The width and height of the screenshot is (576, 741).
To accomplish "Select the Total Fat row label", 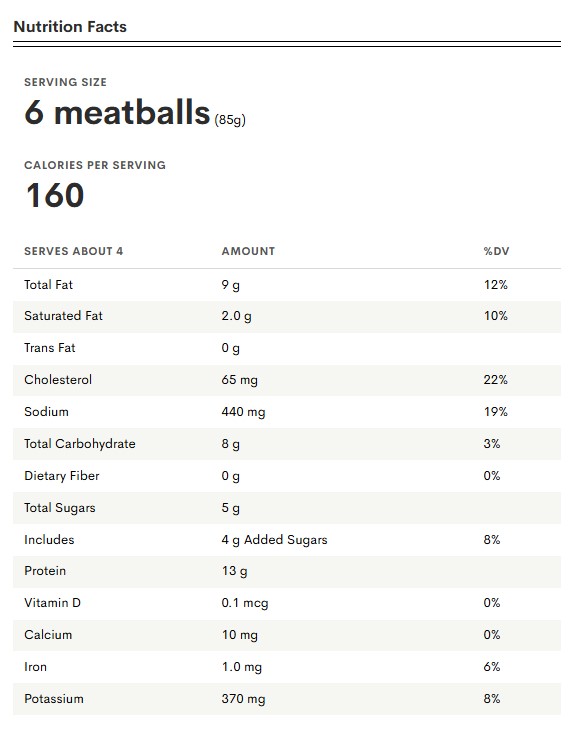I will pos(48,284).
